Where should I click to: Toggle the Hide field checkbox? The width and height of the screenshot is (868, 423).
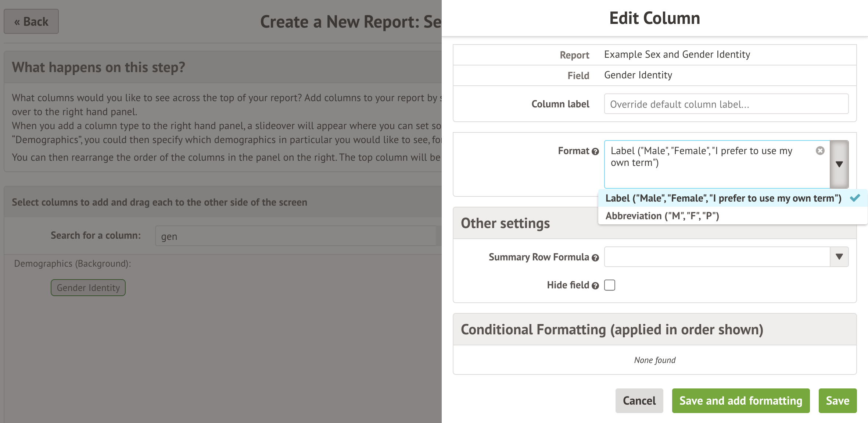click(610, 285)
